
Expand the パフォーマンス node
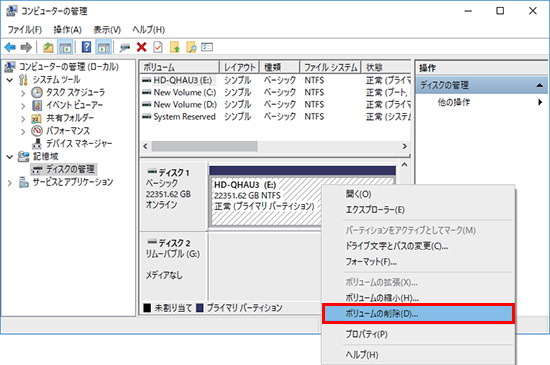(23, 131)
